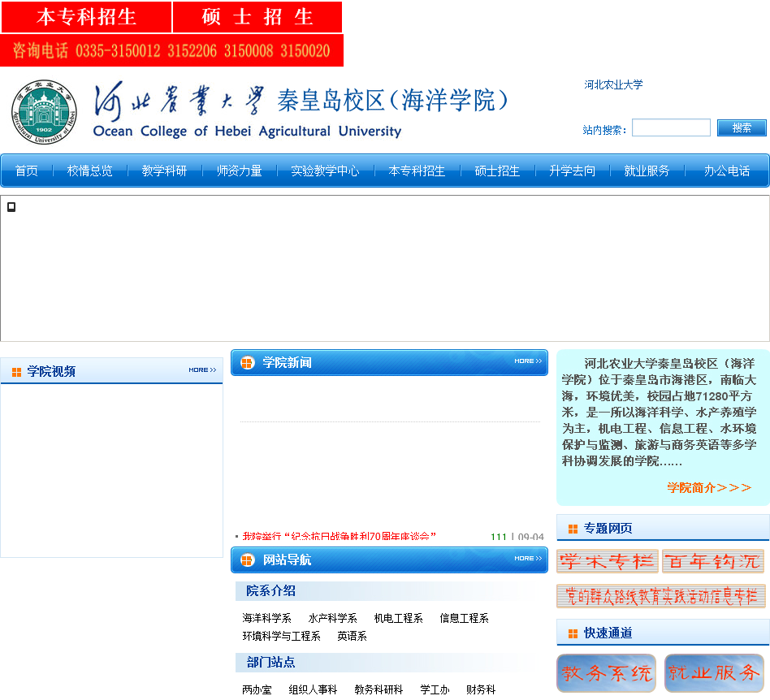Open 水产科学系 department link
This screenshot has width=770, height=700.
click(x=332, y=618)
